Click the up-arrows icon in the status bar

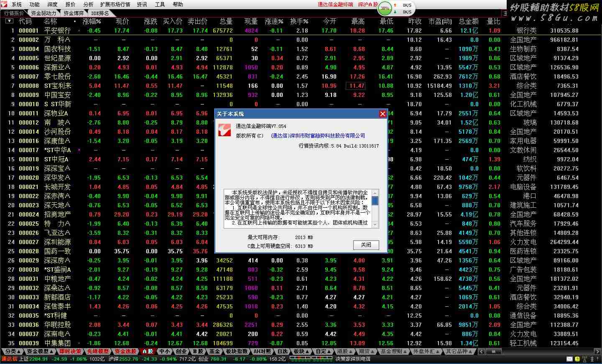[x=592, y=359]
